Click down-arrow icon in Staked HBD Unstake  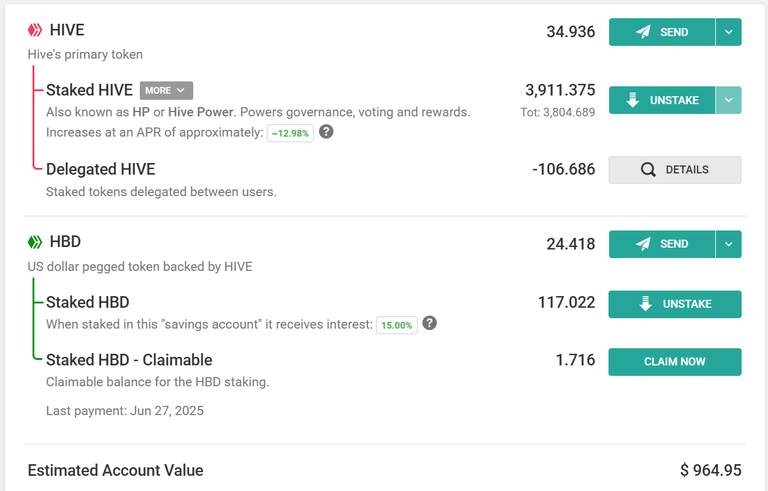pyautogui.click(x=646, y=304)
